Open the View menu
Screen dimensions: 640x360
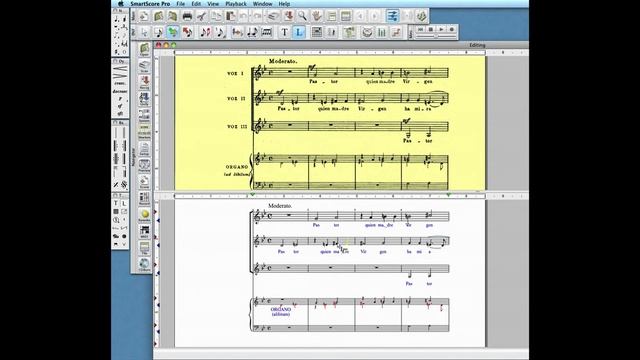(x=213, y=4)
